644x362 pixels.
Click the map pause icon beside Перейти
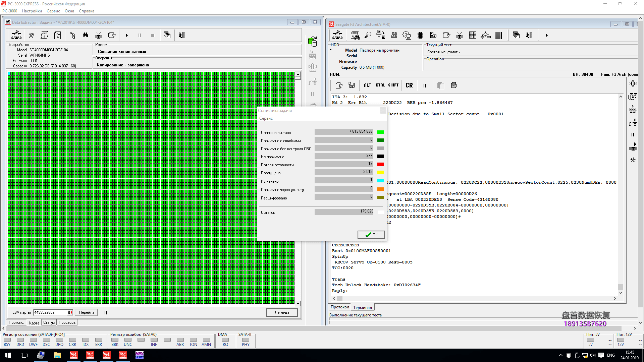coord(106,312)
